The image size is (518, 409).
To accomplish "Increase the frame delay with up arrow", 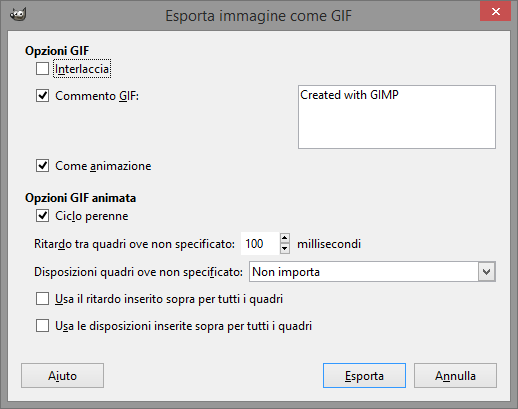I will [x=285, y=238].
